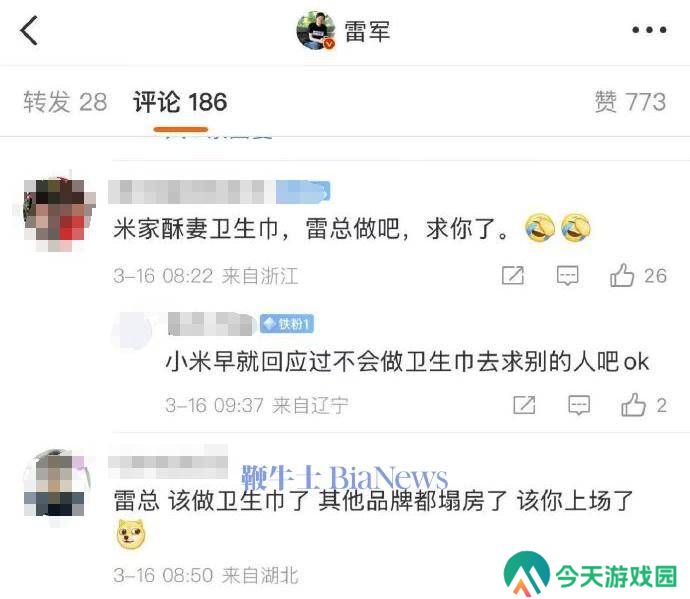690x599 pixels.
Task: Open the third commenter's blurred avatar
Action: point(56,483)
